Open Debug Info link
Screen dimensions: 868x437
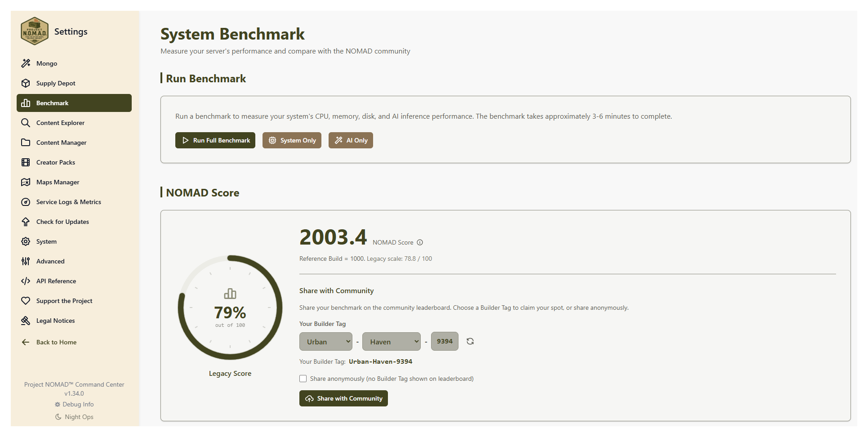tap(74, 404)
